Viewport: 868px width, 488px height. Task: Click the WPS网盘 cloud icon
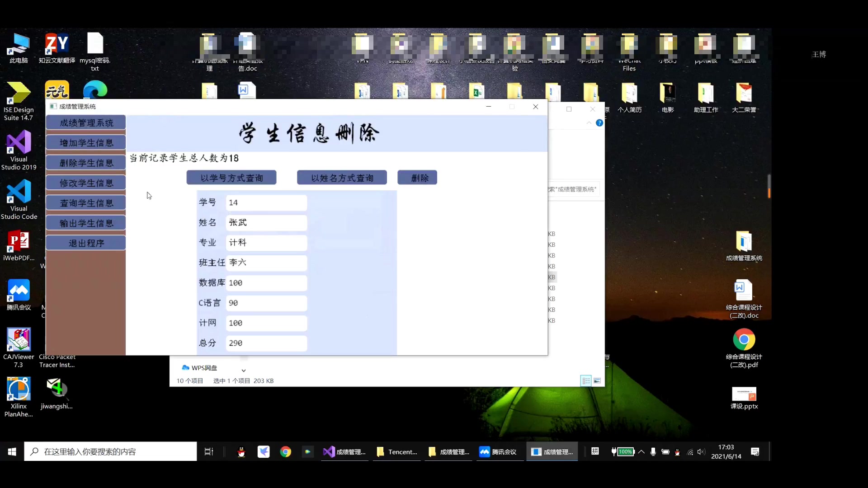pos(186,368)
